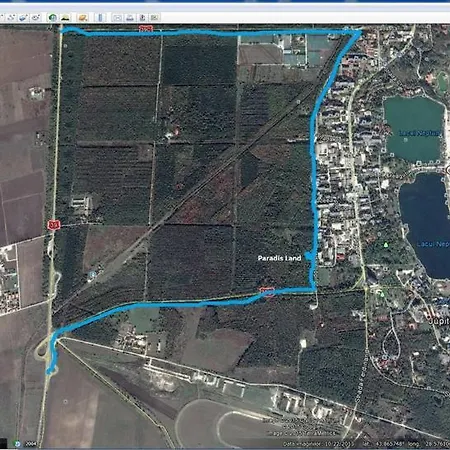
Task: Click the green marker icon west of lower lake
Action: coord(386,245)
